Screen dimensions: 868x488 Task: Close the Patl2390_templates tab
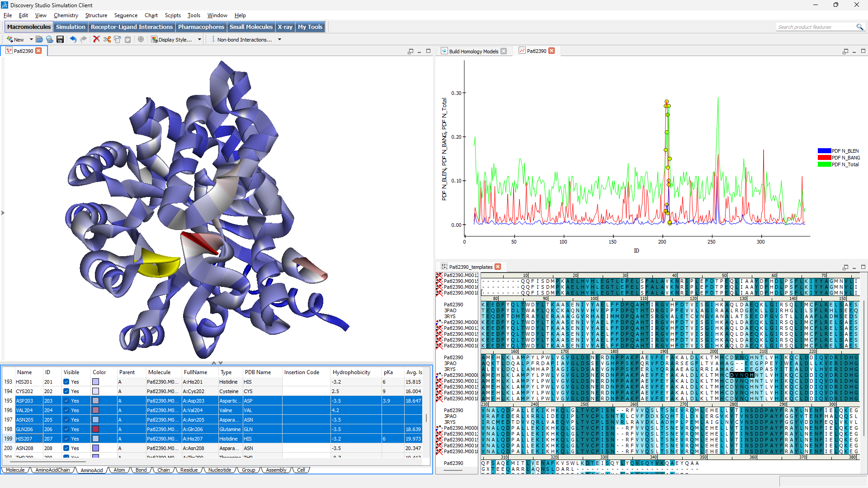[498, 267]
